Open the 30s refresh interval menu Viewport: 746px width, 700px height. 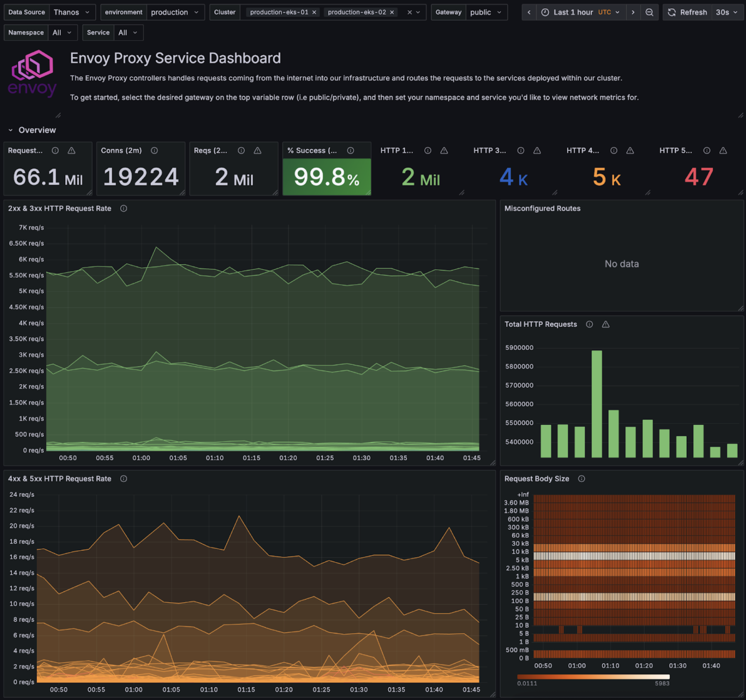pos(726,12)
